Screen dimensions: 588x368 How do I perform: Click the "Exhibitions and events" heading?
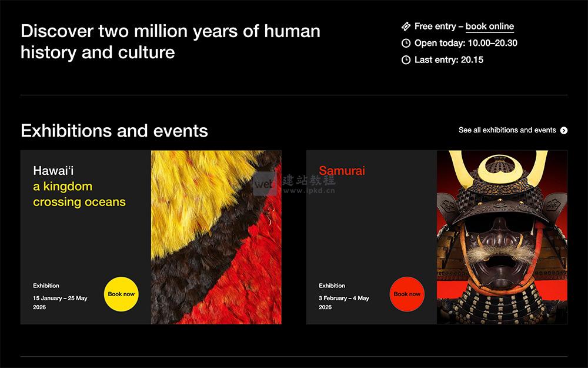point(114,131)
